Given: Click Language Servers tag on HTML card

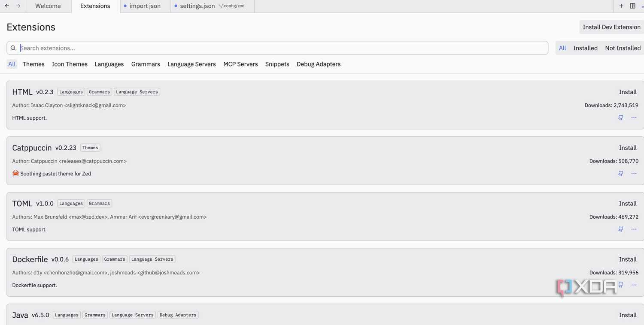Looking at the screenshot, I should (x=137, y=92).
